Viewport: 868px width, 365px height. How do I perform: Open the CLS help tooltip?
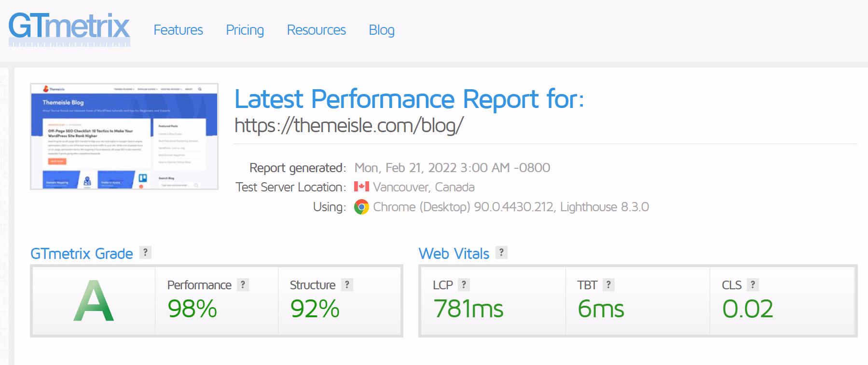(x=753, y=284)
